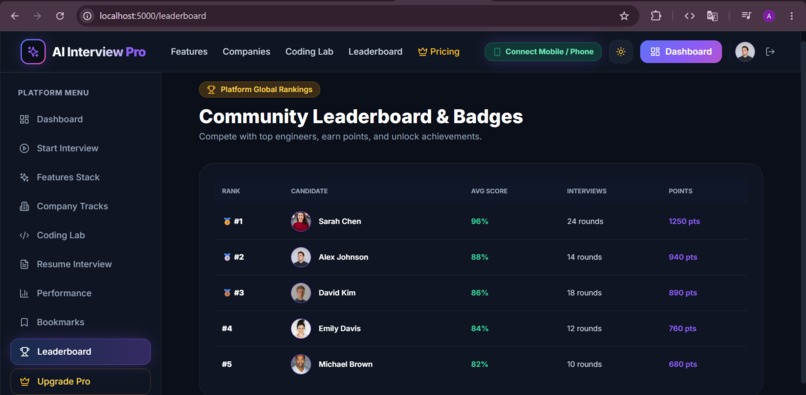The height and width of the screenshot is (395, 806).
Task: Bookmark page with the star icon
Action: click(624, 16)
